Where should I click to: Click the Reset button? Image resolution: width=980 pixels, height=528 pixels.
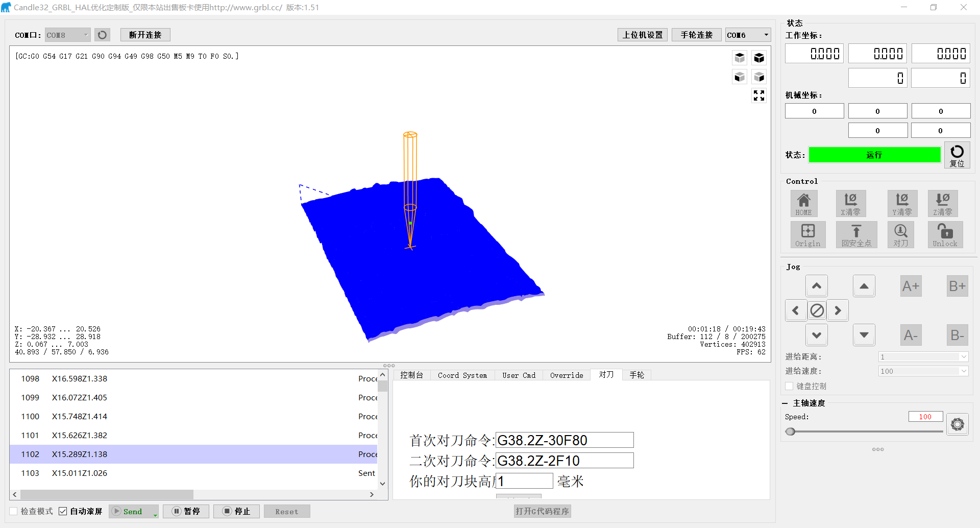click(287, 511)
